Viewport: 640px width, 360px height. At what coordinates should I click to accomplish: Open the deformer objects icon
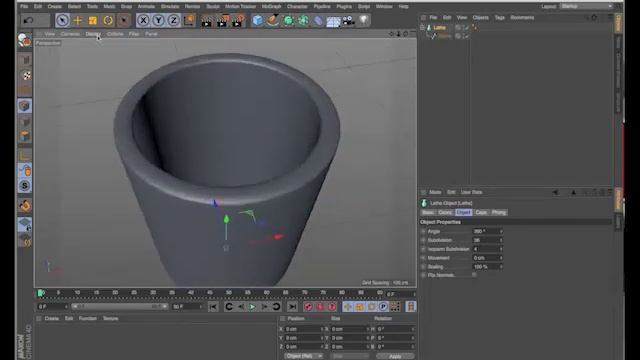[318, 20]
